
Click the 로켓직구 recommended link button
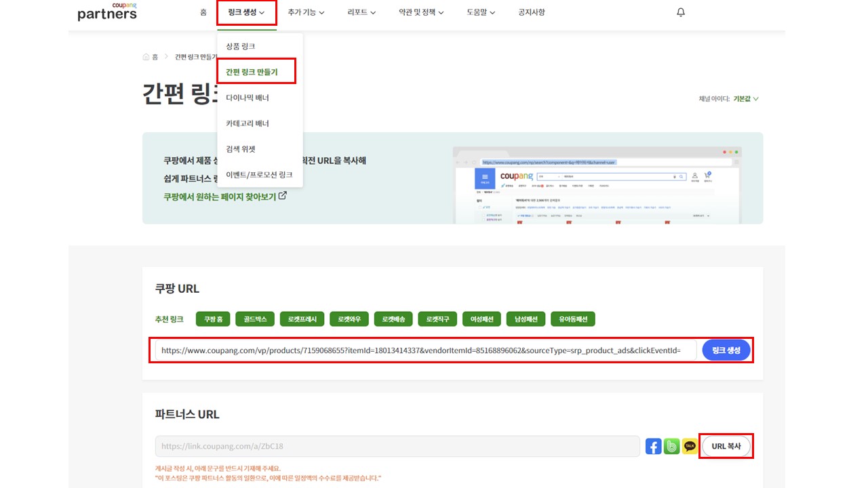coord(437,319)
